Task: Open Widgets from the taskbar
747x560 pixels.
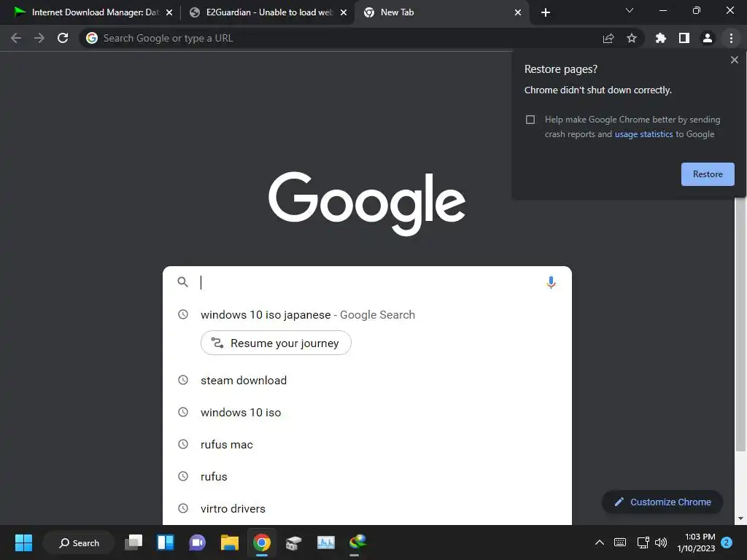Action: 166,542
